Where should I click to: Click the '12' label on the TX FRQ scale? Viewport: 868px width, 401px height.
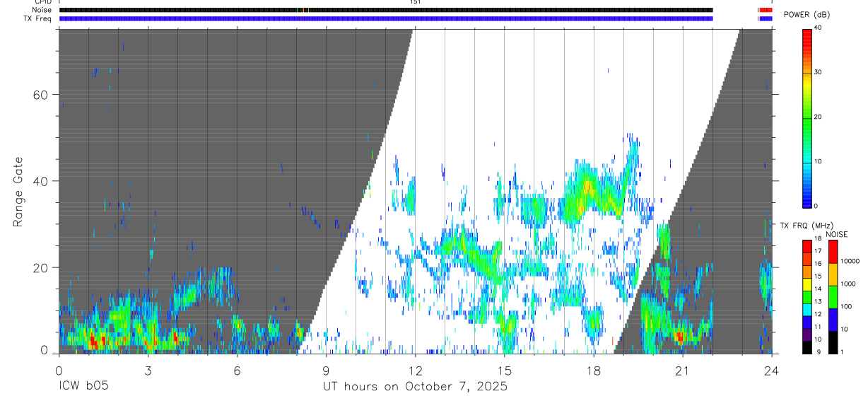pos(818,314)
